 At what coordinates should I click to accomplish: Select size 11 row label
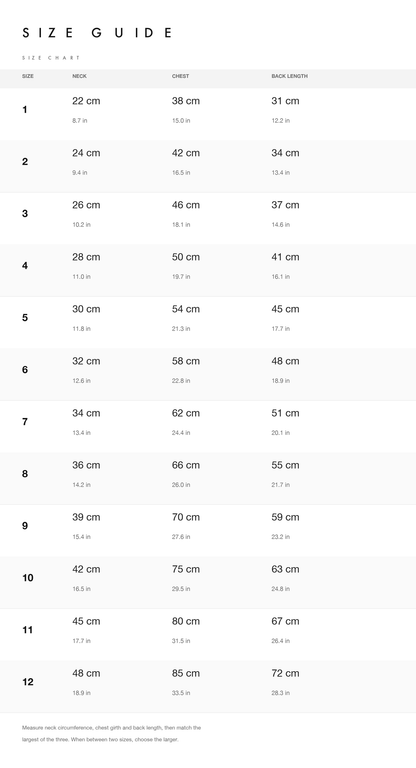tap(27, 630)
